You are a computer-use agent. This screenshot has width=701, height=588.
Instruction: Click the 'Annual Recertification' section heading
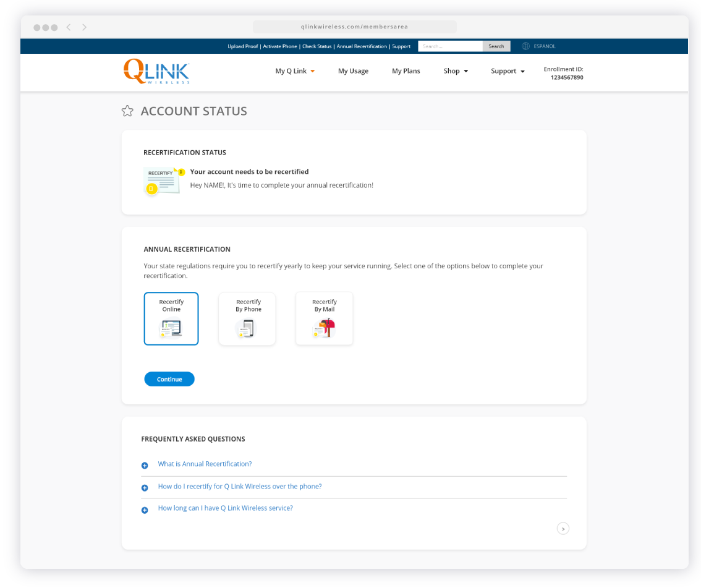[x=187, y=249]
